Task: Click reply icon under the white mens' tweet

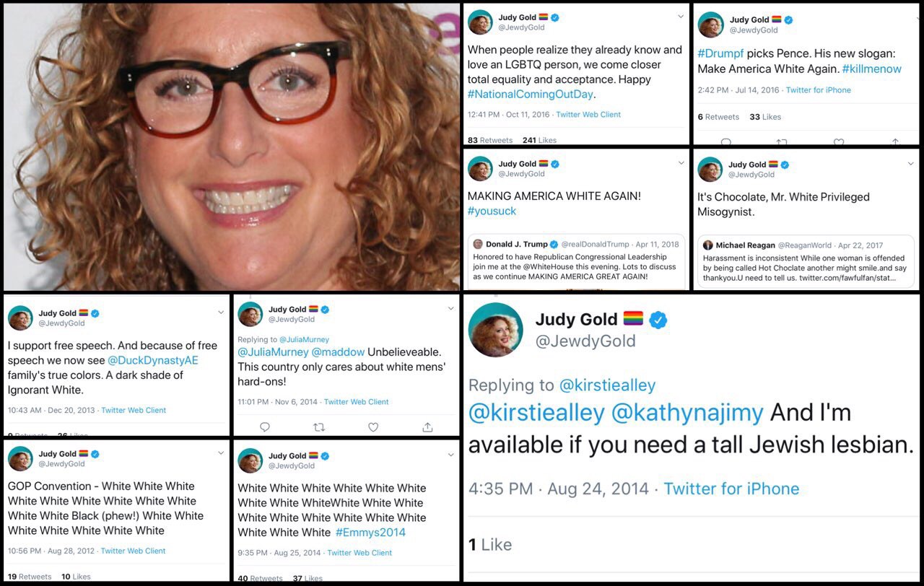Action: point(264,427)
